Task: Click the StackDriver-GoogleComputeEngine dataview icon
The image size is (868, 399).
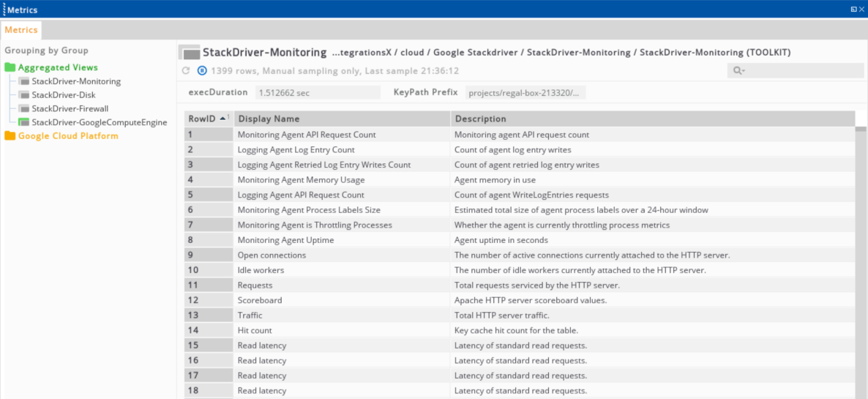Action: point(24,123)
